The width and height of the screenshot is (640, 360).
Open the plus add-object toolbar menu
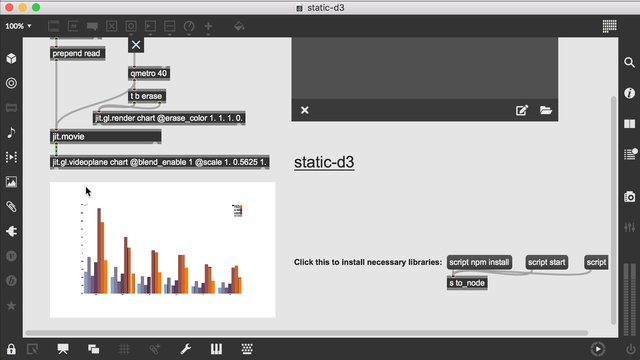[208, 27]
